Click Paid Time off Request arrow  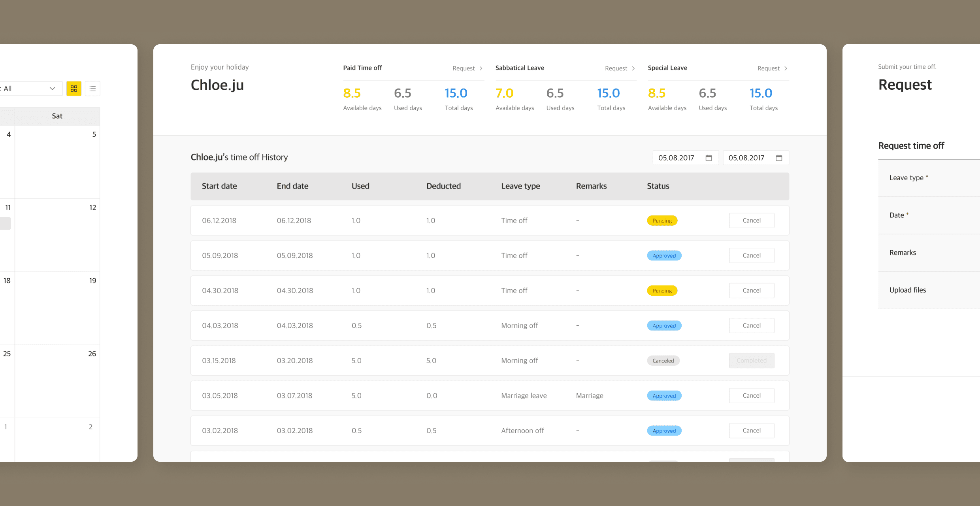tap(481, 68)
